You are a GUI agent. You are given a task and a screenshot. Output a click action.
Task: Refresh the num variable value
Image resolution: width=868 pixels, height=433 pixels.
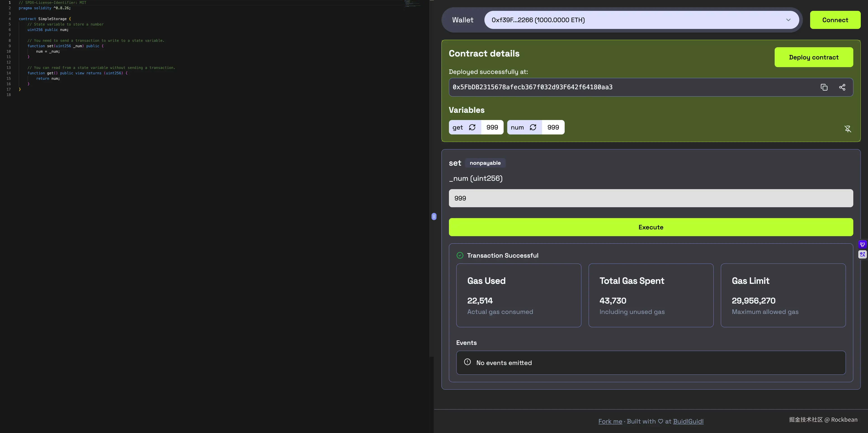[533, 127]
